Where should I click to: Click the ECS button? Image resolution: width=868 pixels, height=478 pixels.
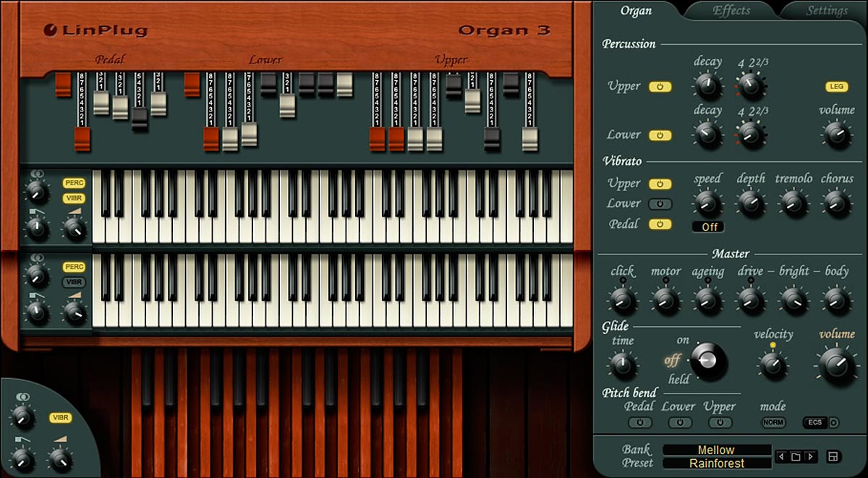coord(815,422)
